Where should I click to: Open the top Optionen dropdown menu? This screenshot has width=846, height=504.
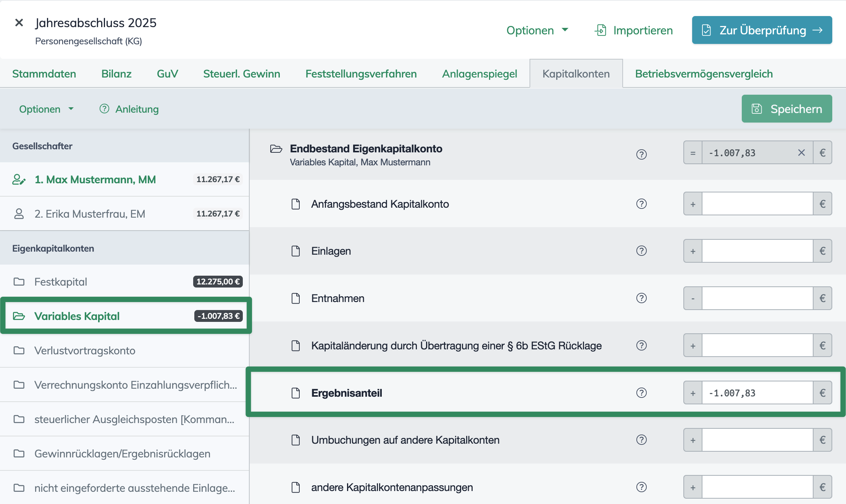(537, 30)
